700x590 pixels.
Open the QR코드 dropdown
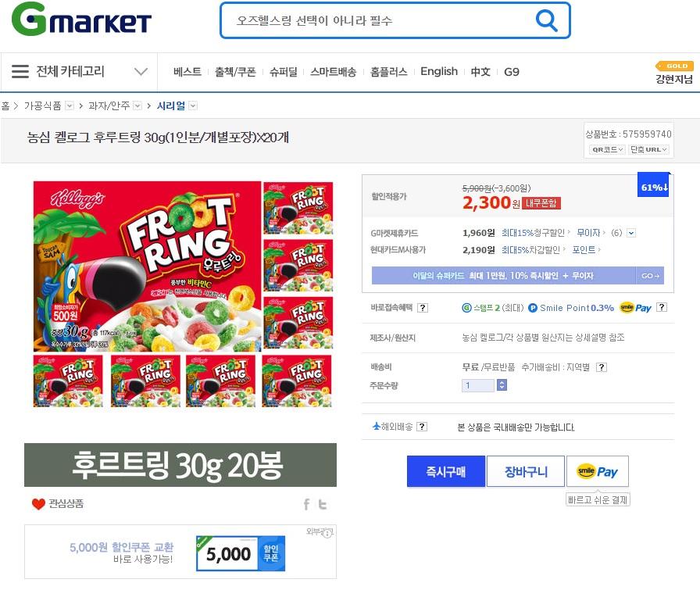tap(607, 149)
